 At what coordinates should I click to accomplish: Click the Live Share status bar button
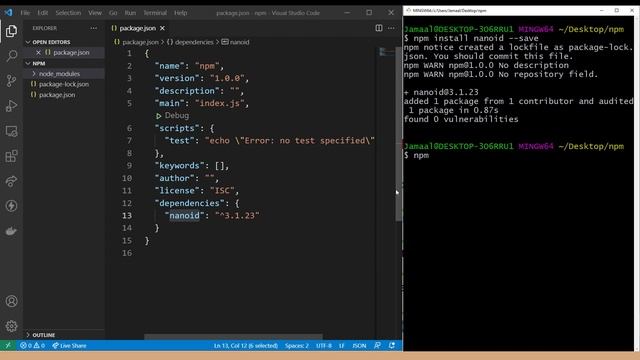click(69, 345)
